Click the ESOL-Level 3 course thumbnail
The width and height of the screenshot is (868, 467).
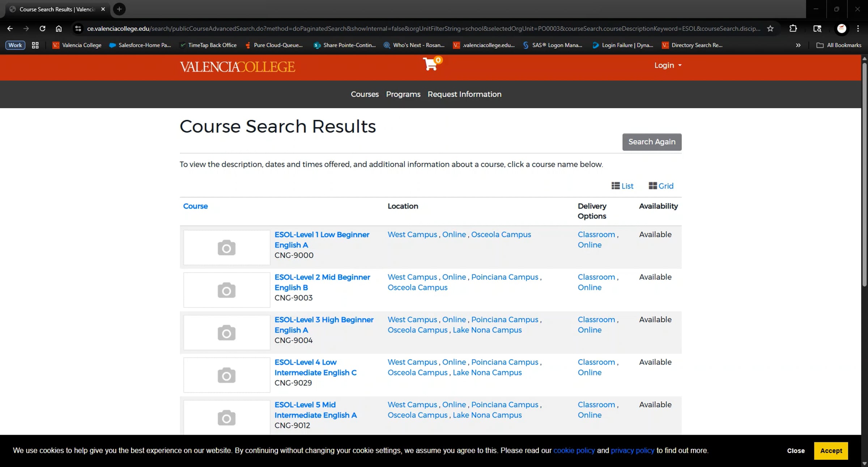pos(227,332)
